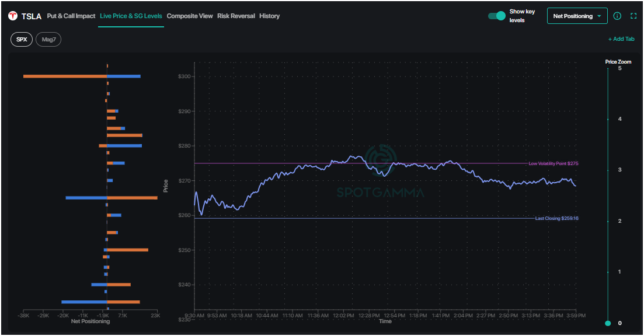The image size is (644, 336).
Task: Click the Low Volatility Point $275 label
Action: (554, 163)
